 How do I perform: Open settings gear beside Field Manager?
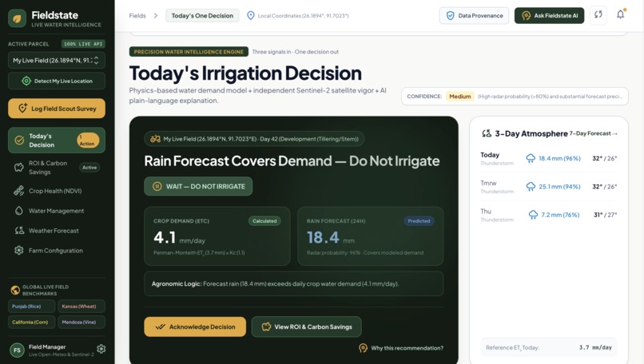tap(101, 349)
